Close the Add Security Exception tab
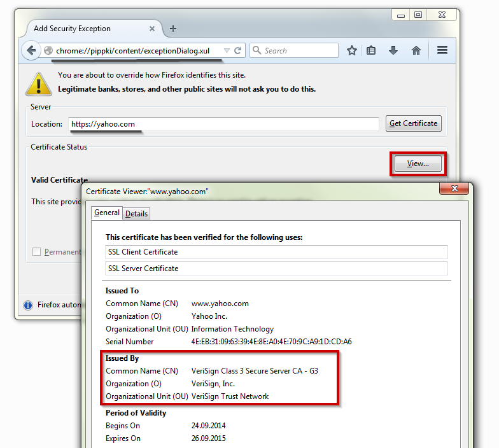Viewport: 499px width, 448px height. (152, 29)
